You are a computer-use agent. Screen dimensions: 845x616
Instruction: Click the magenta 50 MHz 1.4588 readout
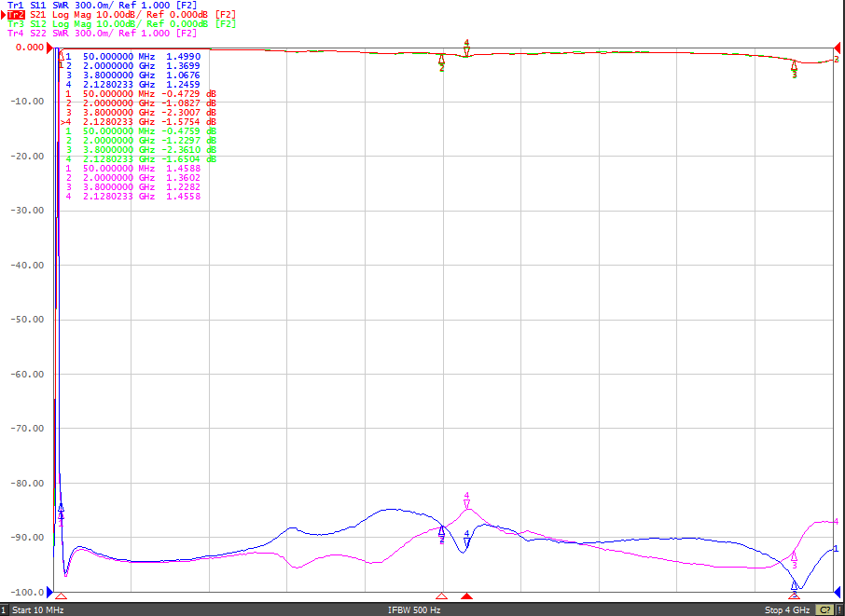click(132, 169)
